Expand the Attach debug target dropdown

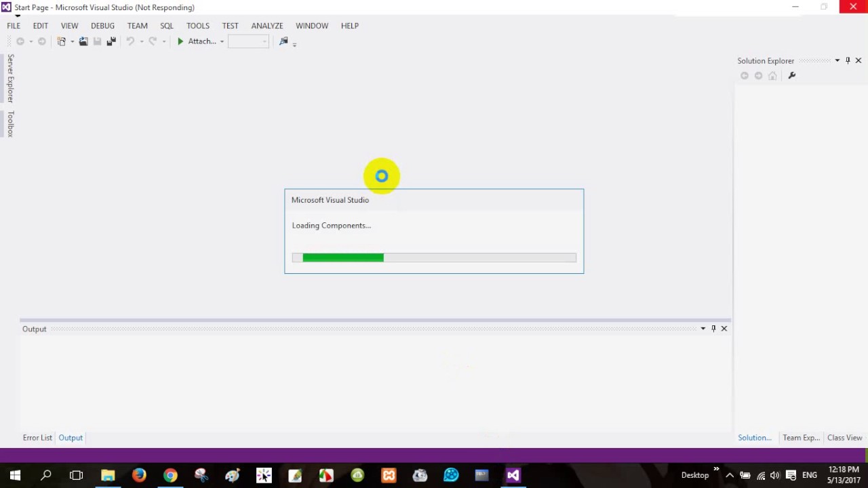[222, 41]
